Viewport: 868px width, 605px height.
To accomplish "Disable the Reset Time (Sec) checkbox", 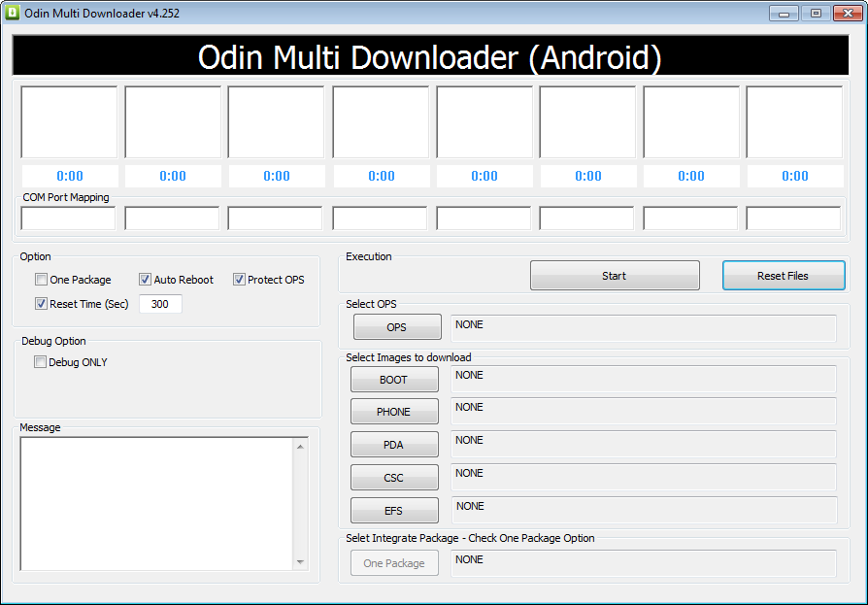I will click(41, 304).
